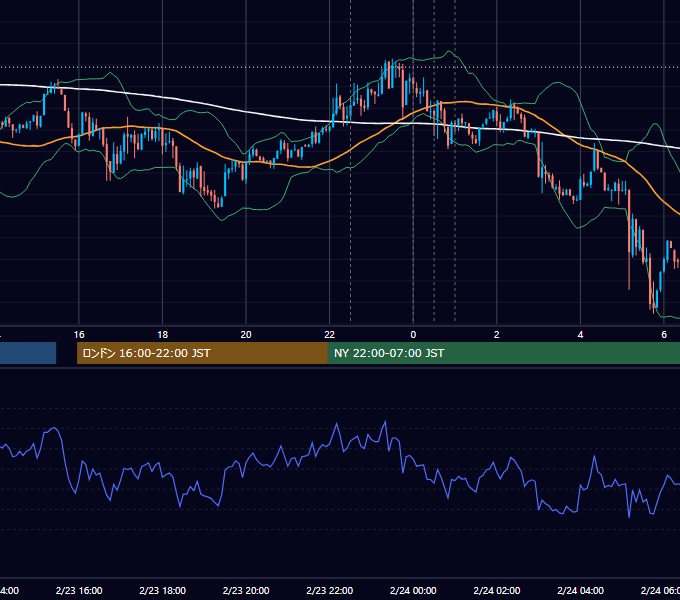Click the ロンドン 16:00-22:00 JST session bar
The height and width of the screenshot is (600, 680).
202,353
